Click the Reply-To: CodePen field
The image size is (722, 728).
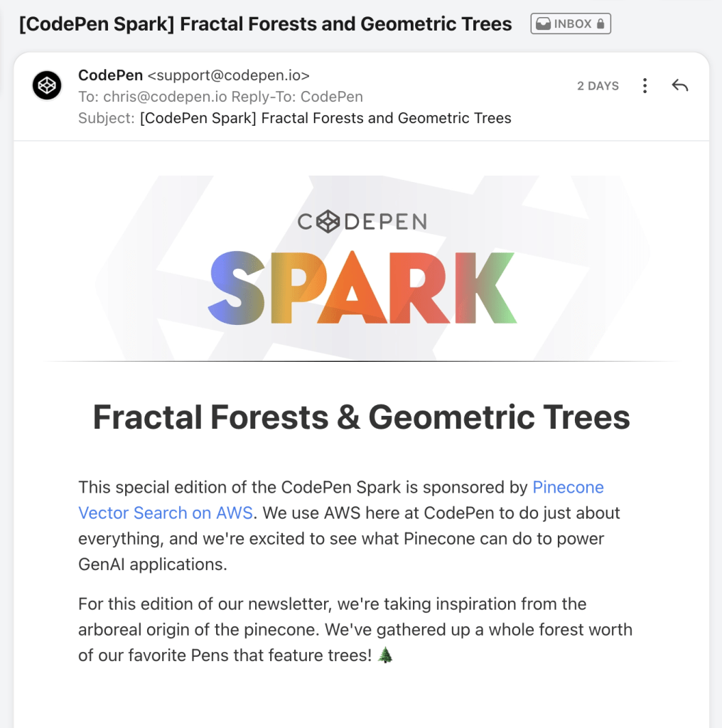(x=297, y=97)
